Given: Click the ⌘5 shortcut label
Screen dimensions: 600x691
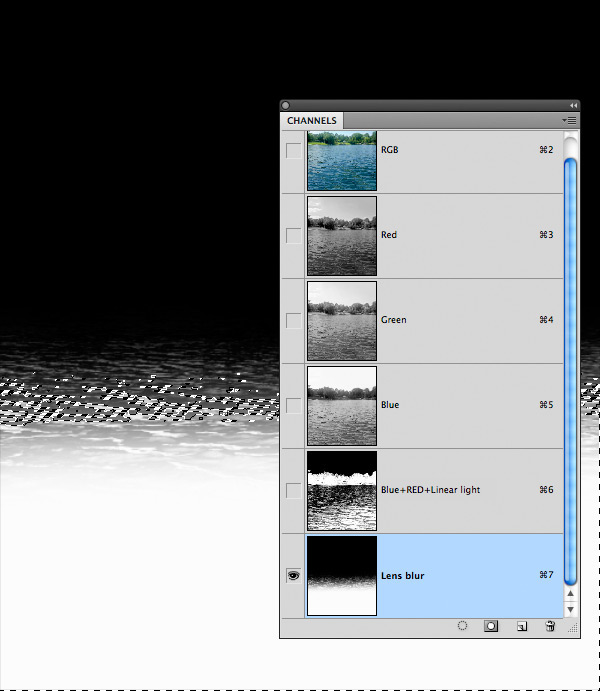Looking at the screenshot, I should click(546, 405).
